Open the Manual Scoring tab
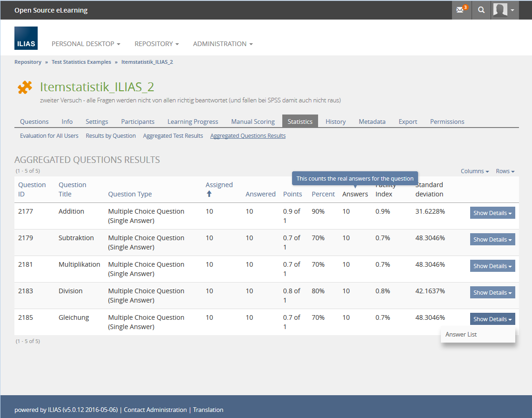 (x=253, y=121)
